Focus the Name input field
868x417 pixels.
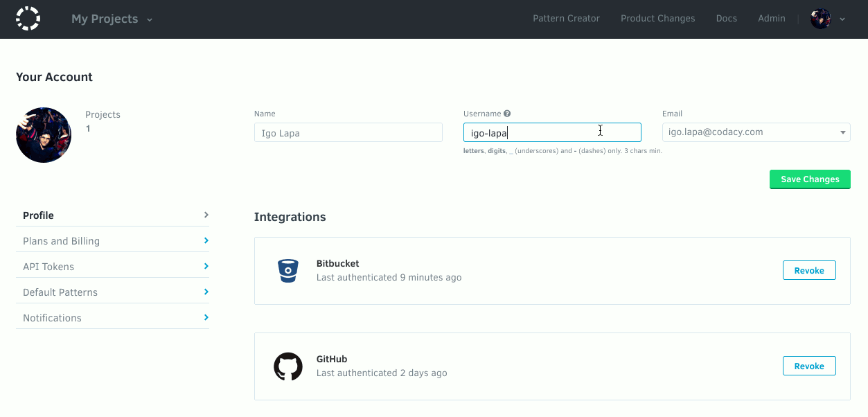click(x=348, y=133)
